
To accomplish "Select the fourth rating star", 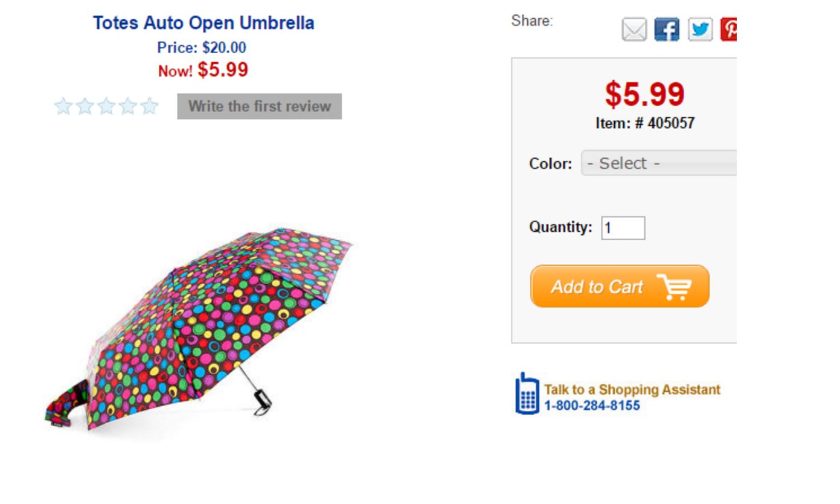I will coord(128,107).
